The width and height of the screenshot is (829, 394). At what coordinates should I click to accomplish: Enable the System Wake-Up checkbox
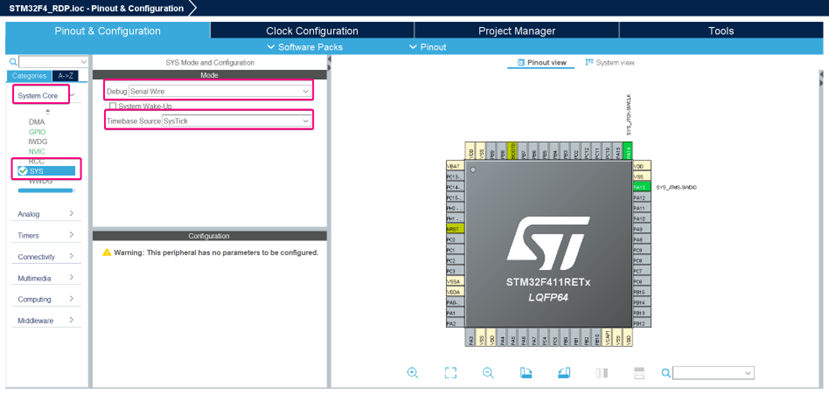pos(112,106)
